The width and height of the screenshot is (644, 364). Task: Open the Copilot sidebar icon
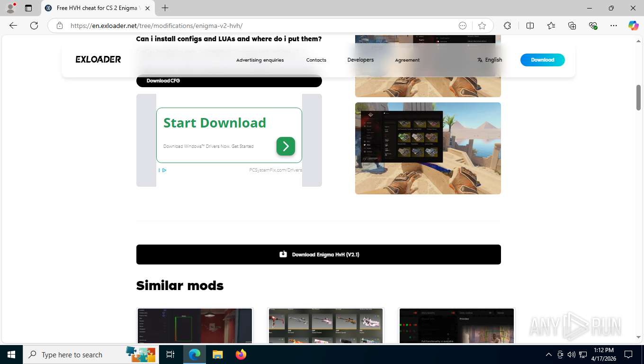coord(634,26)
